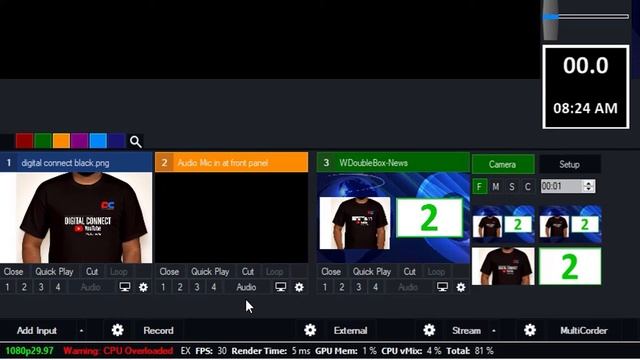This screenshot has width=640, height=360.
Task: Switch to the Camera tab
Action: click(503, 164)
